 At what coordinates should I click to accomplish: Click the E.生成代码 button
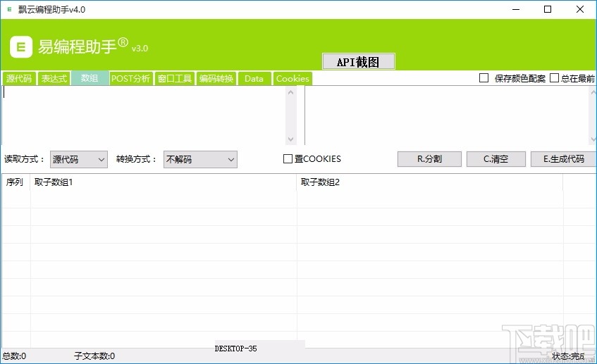(x=563, y=159)
